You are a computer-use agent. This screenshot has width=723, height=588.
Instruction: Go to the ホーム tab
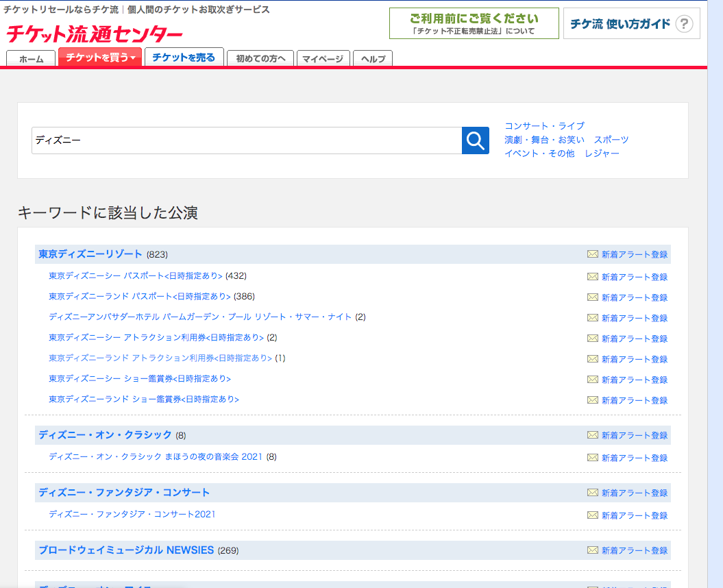tap(31, 58)
